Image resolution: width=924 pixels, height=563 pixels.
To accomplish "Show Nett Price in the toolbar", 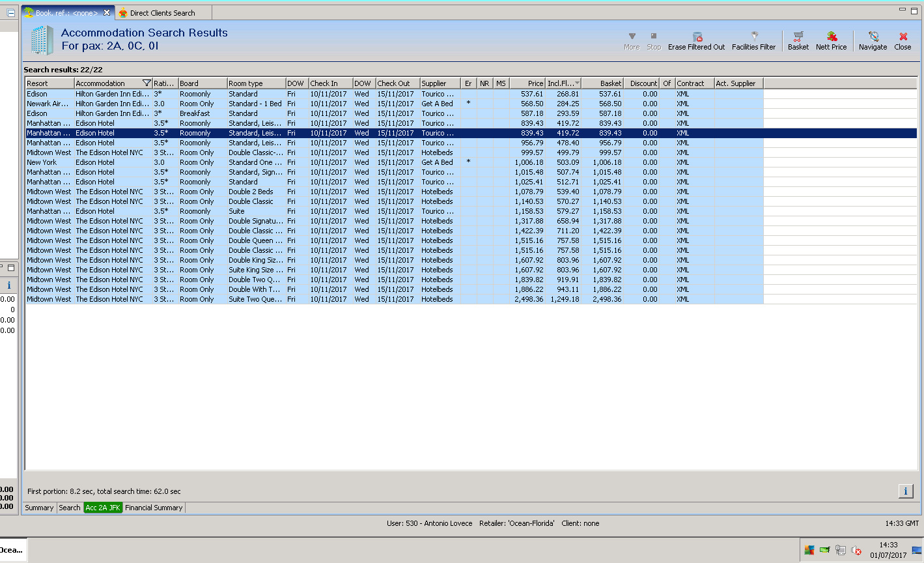I will 832,41.
